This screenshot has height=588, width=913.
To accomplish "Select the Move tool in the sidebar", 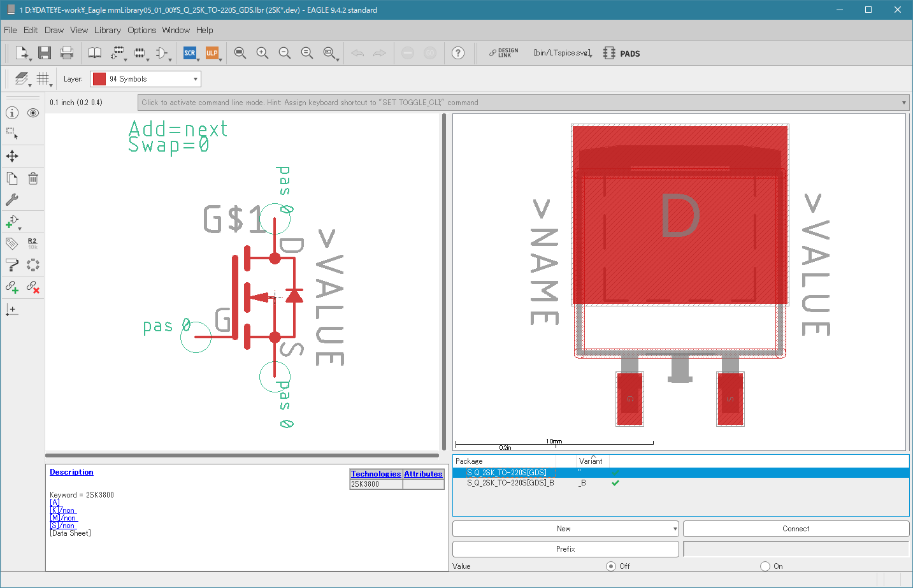I will (12, 156).
